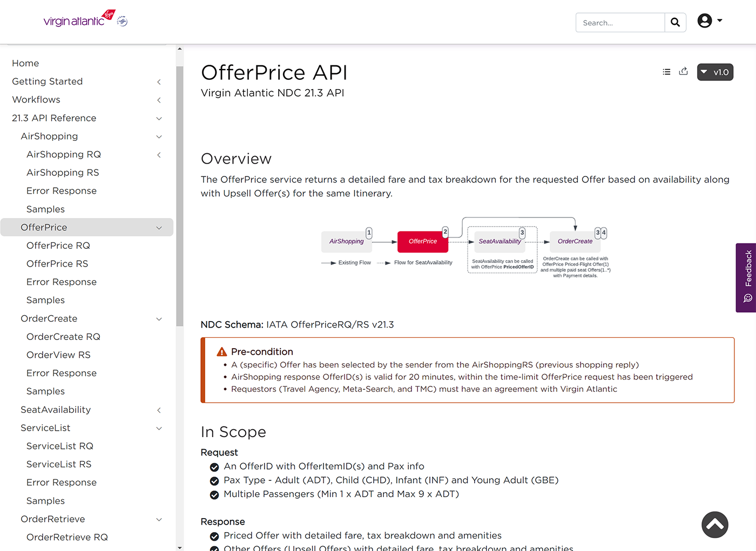
Task: Select the Getting Started menu item
Action: [48, 81]
